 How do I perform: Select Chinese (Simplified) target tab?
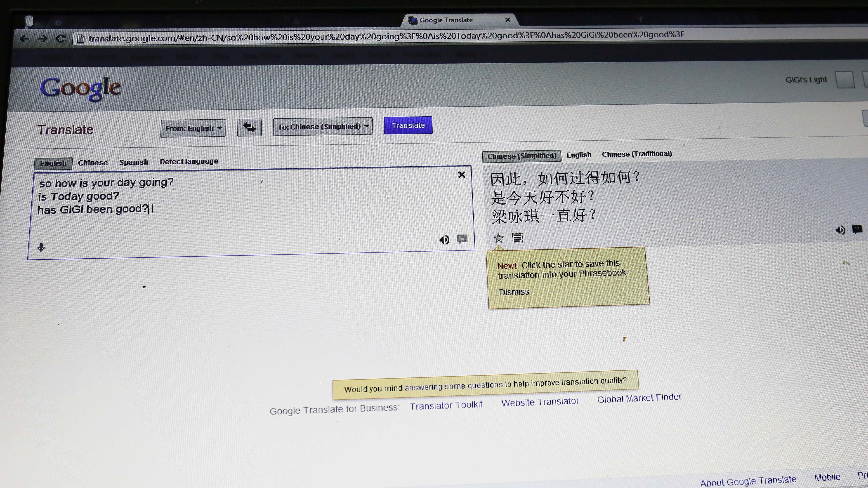tap(522, 156)
